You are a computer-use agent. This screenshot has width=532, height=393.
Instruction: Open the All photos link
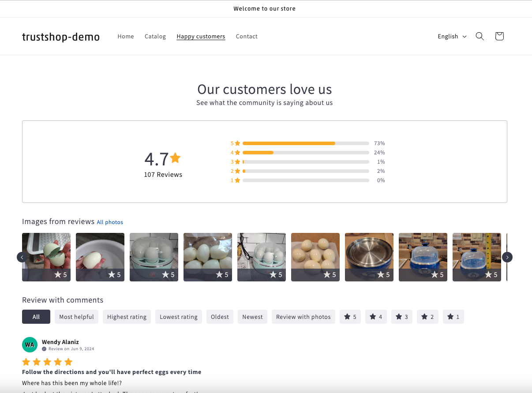[x=110, y=222]
